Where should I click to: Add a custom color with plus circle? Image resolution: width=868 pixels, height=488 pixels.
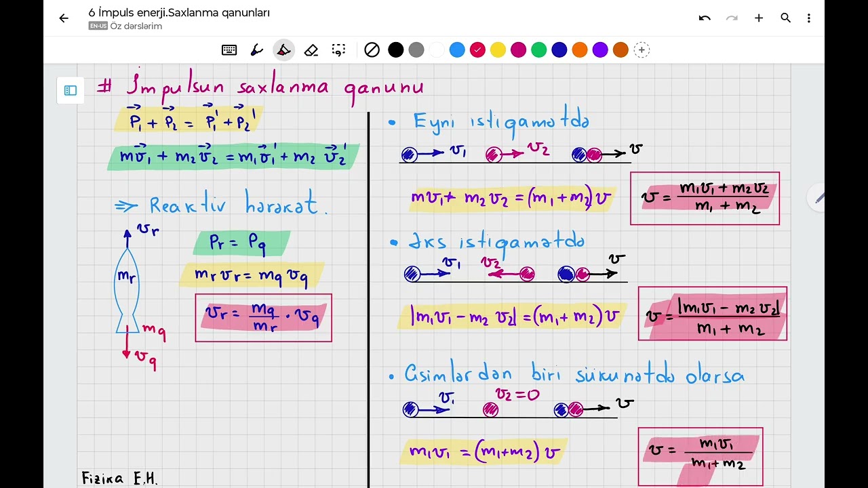pos(642,49)
